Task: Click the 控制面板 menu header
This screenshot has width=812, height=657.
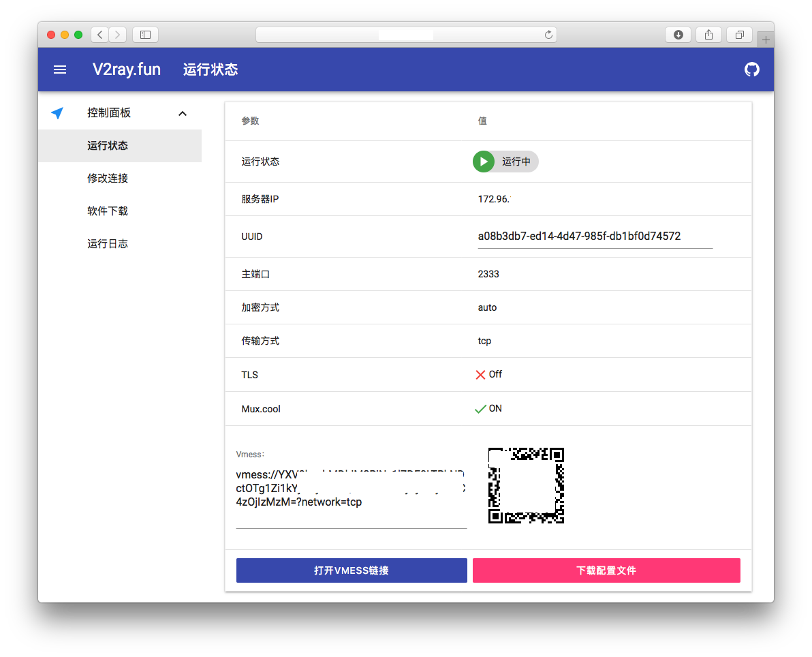Action: coord(120,113)
